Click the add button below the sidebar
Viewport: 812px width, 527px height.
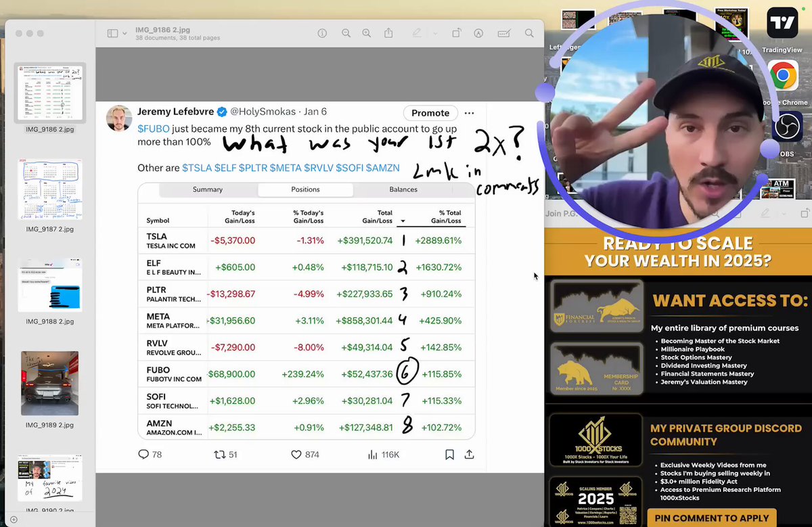click(14, 520)
